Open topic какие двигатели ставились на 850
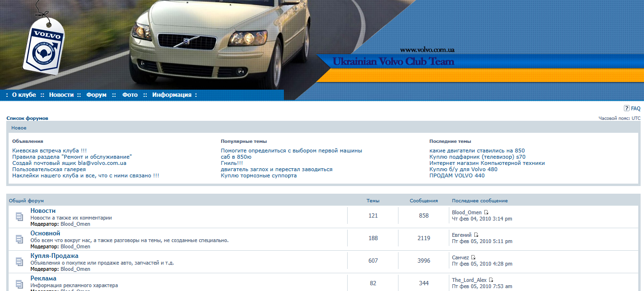The height and width of the screenshot is (291, 644). coord(477,151)
